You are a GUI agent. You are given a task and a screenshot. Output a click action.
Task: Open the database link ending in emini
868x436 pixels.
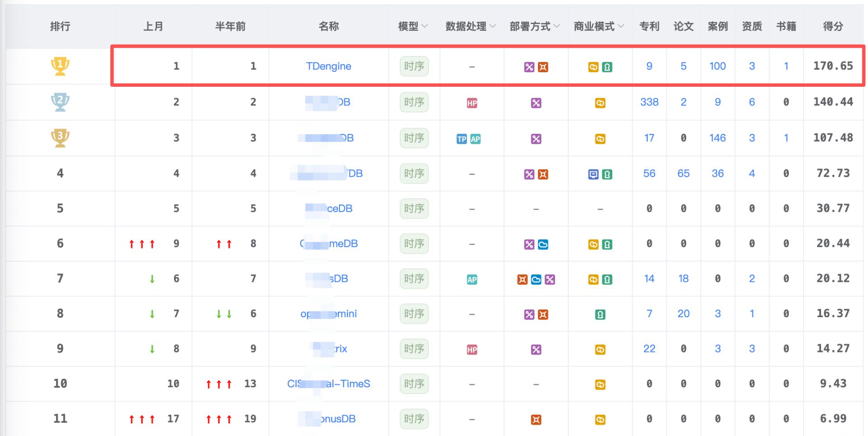[329, 314]
